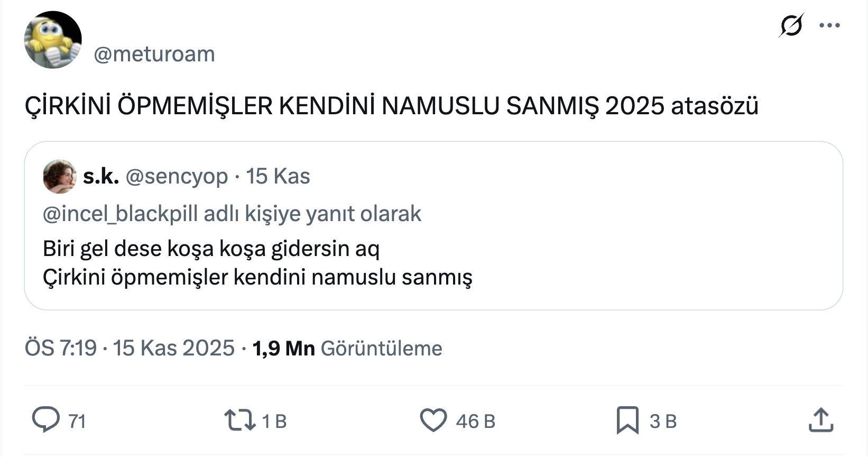Click the @sencyop handle in quoted tweet
This screenshot has height=457, width=868.
pos(177,176)
